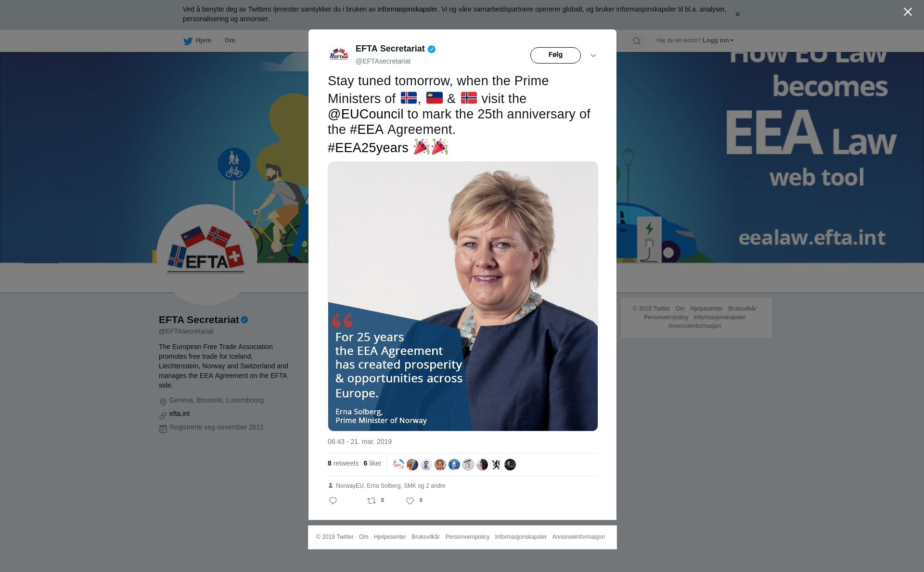
Task: Open the Logg inn dropdown
Action: click(718, 40)
